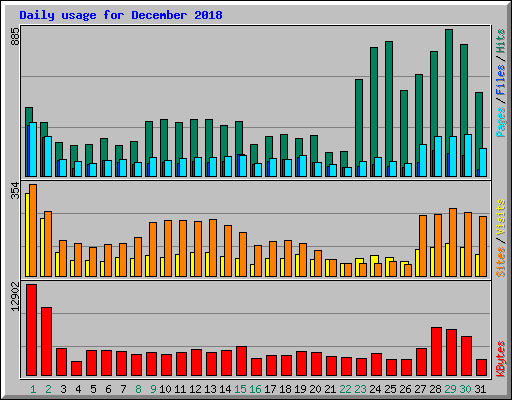Click day label 25 on the x-axis
The image size is (512, 400).
pos(390,389)
